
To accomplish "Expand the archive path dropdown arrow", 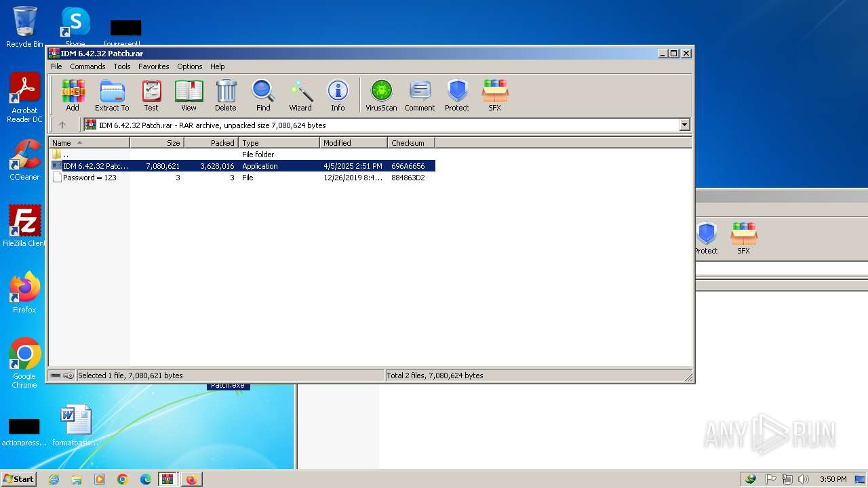I will coord(684,125).
